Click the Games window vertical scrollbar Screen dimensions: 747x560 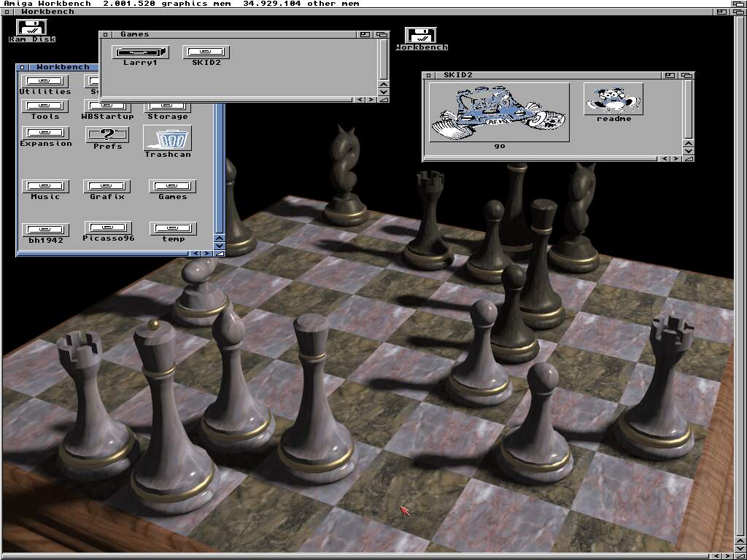384,60
